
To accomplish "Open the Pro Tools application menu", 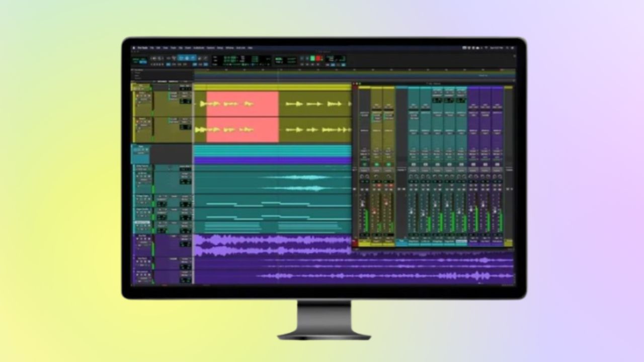I will (143, 48).
